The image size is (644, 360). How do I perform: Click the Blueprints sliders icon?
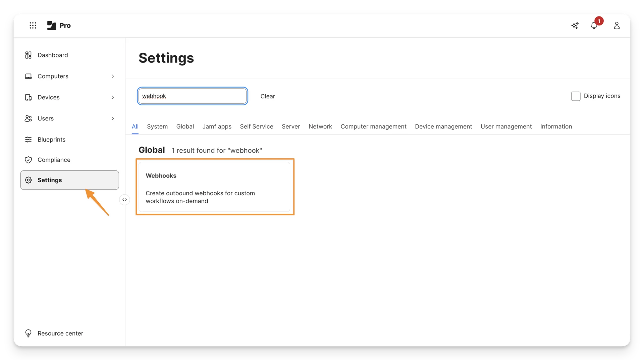[x=28, y=140]
